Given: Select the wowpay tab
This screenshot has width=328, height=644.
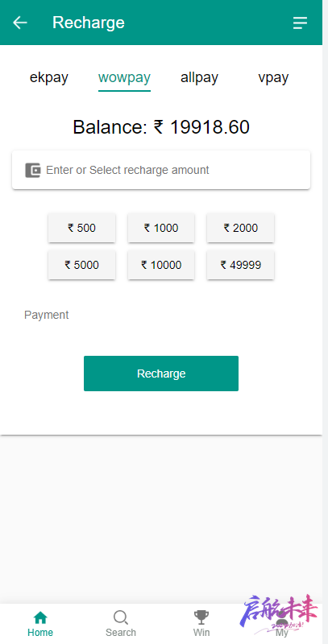Looking at the screenshot, I should pos(124,77).
